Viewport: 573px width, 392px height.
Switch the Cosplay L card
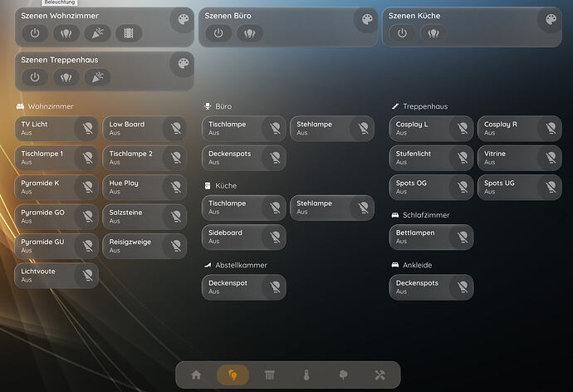pyautogui.click(x=432, y=128)
